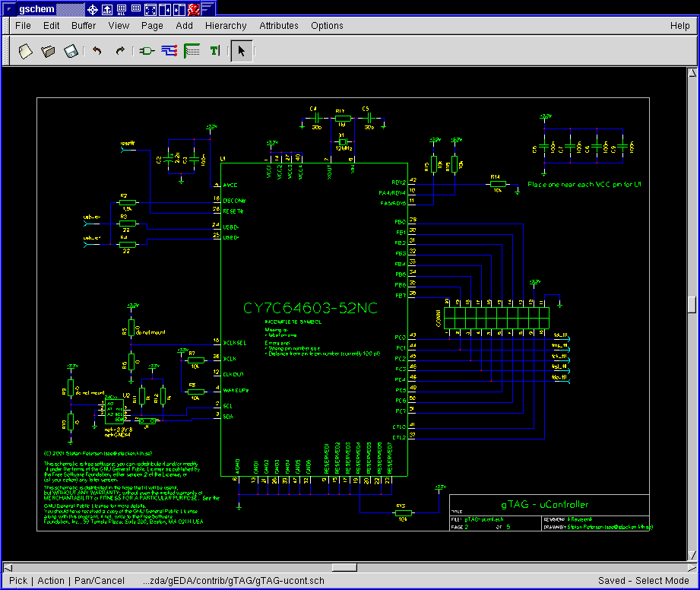Select capacitor C4 above the crystal

(x=316, y=119)
